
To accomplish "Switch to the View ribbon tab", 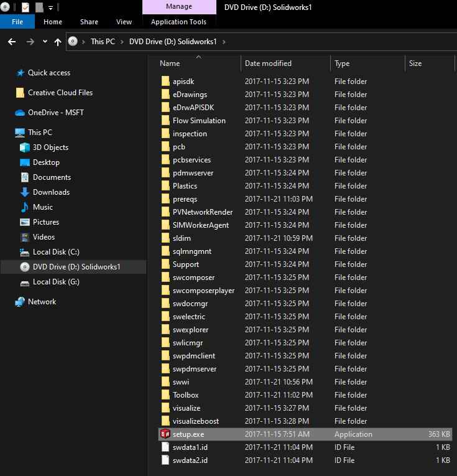I will 124,22.
